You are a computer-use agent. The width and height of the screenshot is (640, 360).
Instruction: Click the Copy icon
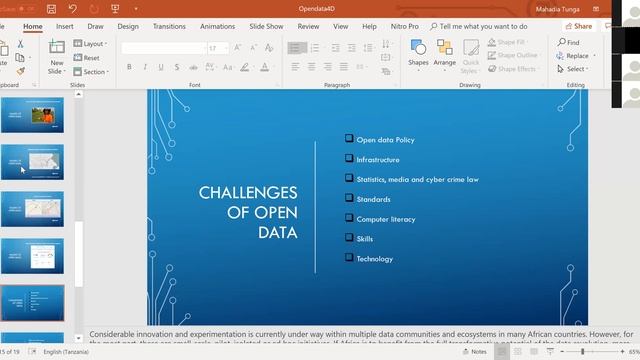tap(19, 58)
